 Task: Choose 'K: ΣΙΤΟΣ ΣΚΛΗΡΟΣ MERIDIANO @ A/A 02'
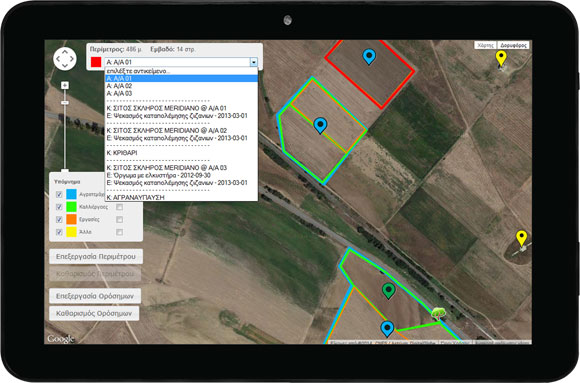point(181,131)
